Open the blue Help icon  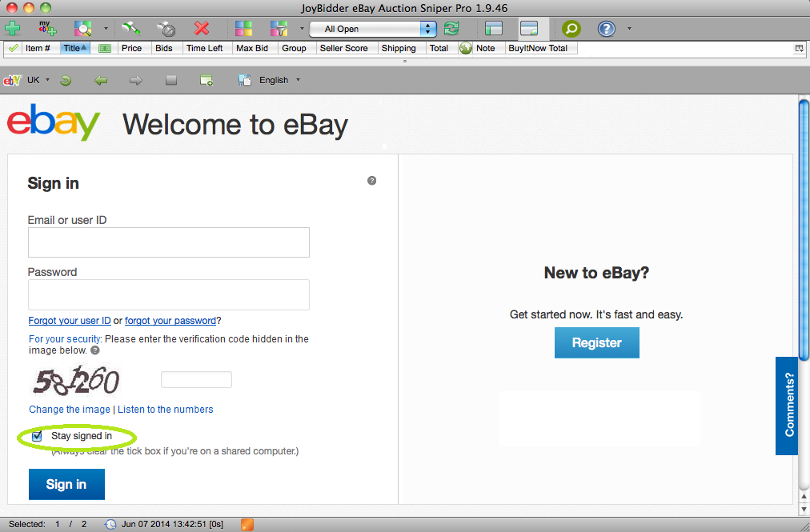coord(605,27)
